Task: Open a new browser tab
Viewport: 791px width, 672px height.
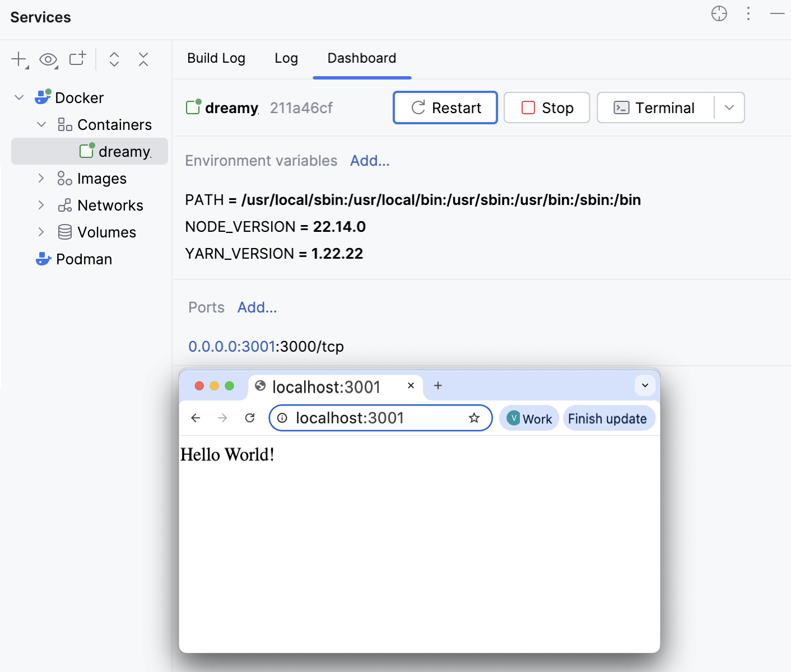Action: tap(438, 385)
